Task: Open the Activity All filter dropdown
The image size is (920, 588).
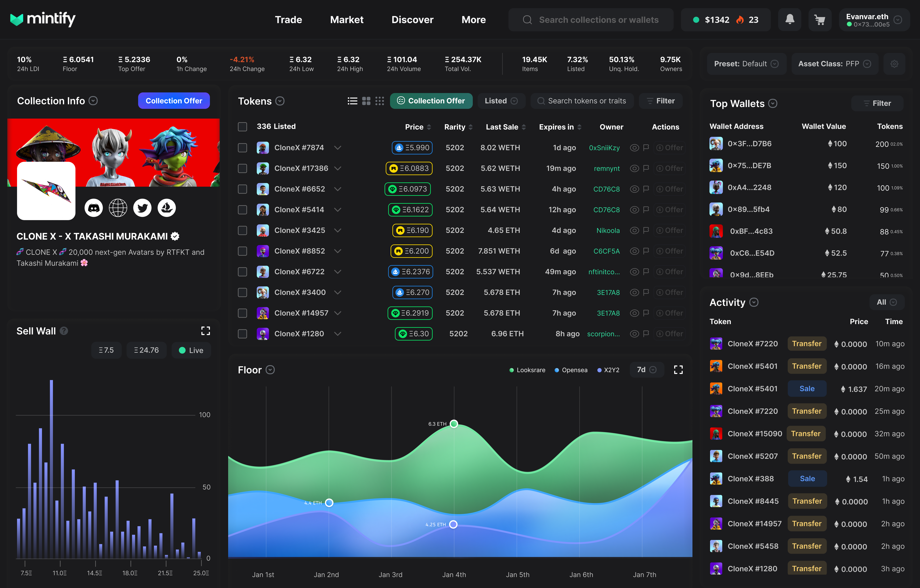Action: tap(887, 302)
